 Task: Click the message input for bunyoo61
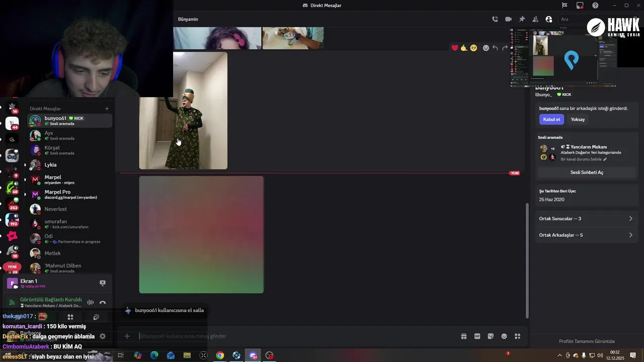[297, 336]
